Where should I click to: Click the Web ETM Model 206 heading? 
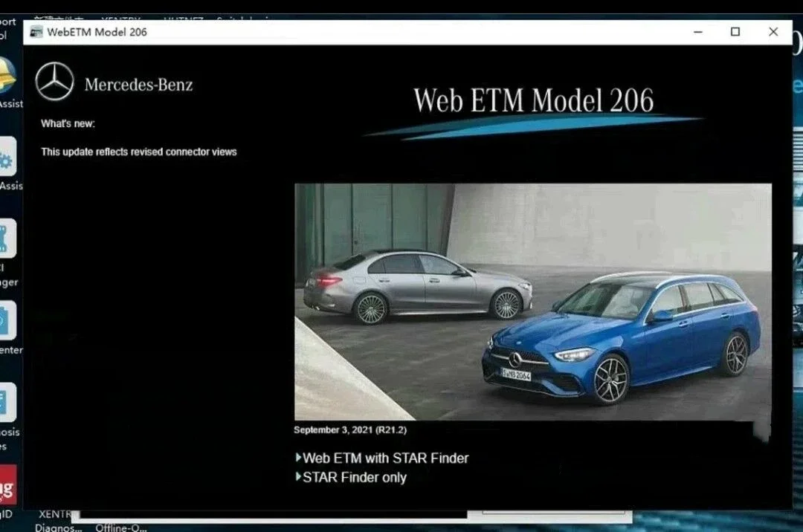pyautogui.click(x=534, y=100)
